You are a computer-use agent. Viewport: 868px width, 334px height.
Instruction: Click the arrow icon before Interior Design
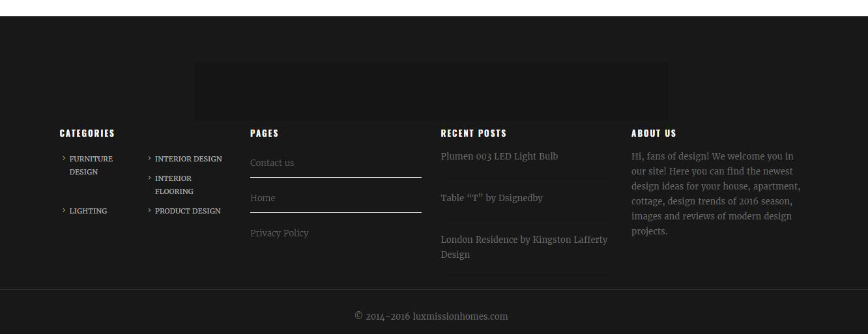(149, 158)
